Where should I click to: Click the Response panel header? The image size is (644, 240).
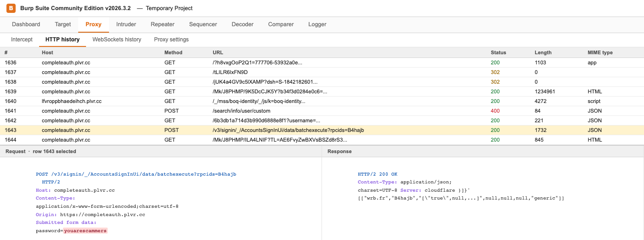click(x=483, y=151)
